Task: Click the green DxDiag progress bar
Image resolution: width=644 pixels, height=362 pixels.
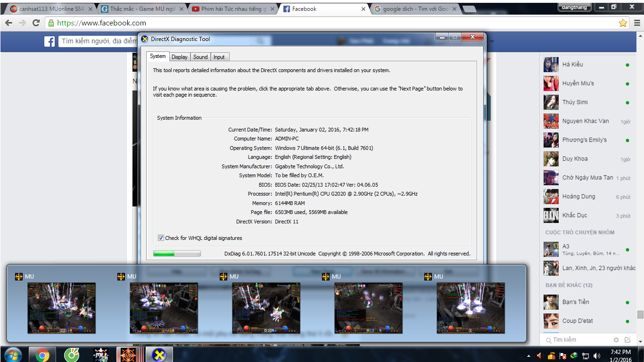Action: click(x=177, y=254)
